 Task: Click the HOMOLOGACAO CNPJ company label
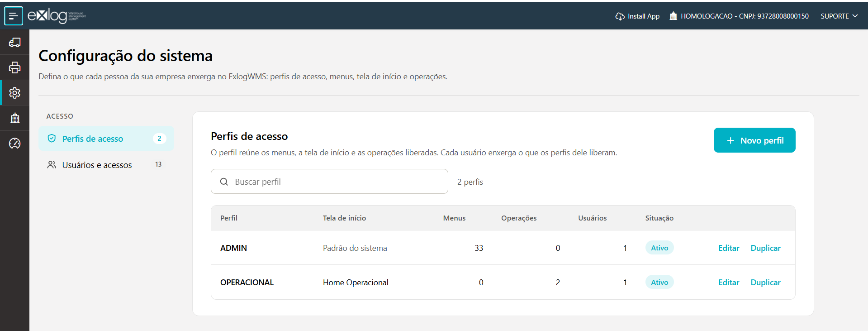745,16
